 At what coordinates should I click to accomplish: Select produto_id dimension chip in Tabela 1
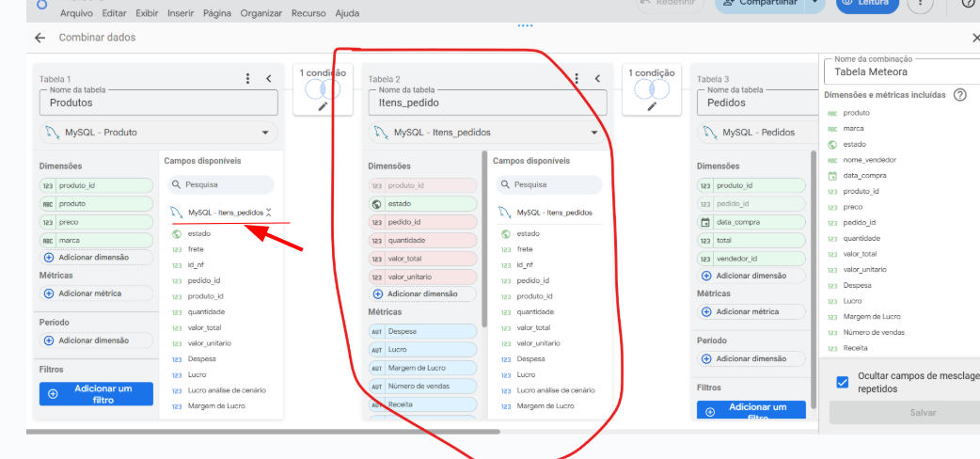coord(96,185)
